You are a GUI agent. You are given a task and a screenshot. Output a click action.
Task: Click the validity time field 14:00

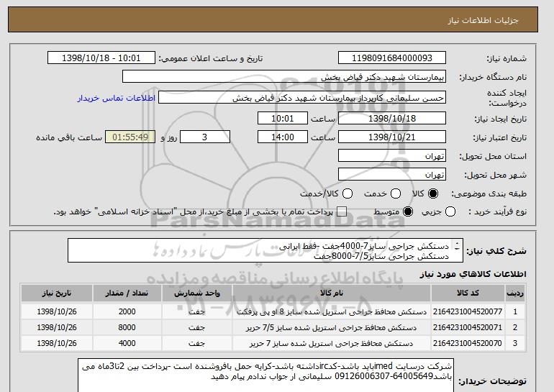click(x=283, y=137)
